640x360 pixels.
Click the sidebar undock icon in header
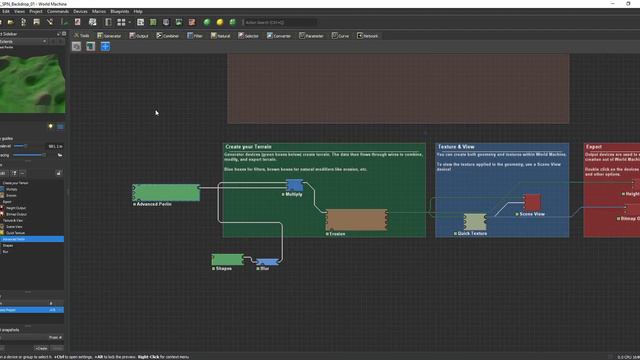58,34
